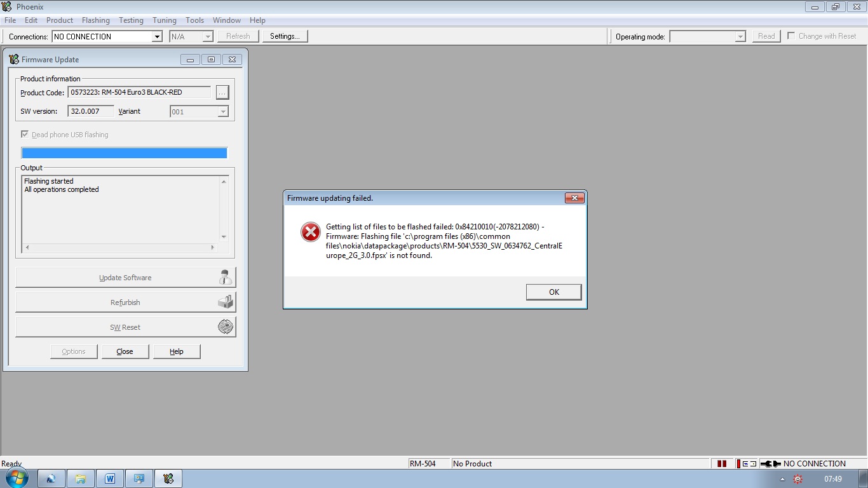Open the Tuning menu
This screenshot has height=488, width=868.
coord(165,20)
